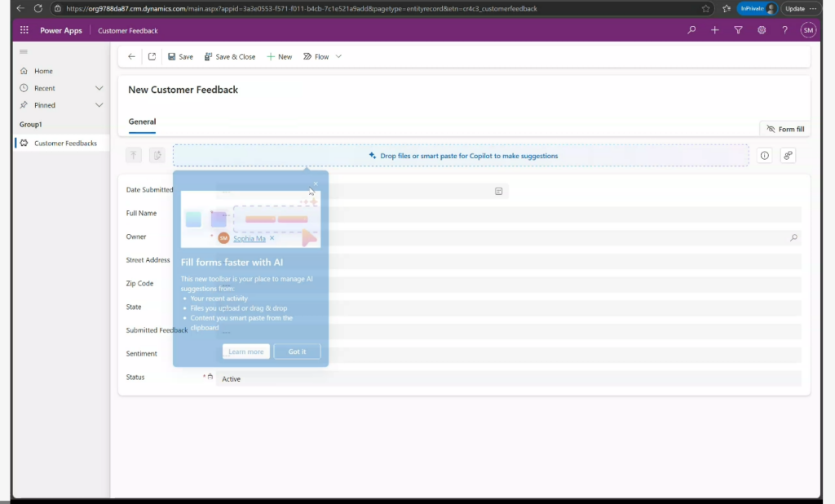835x504 pixels.
Task: Open the search magnifier in the purple header
Action: coord(691,30)
